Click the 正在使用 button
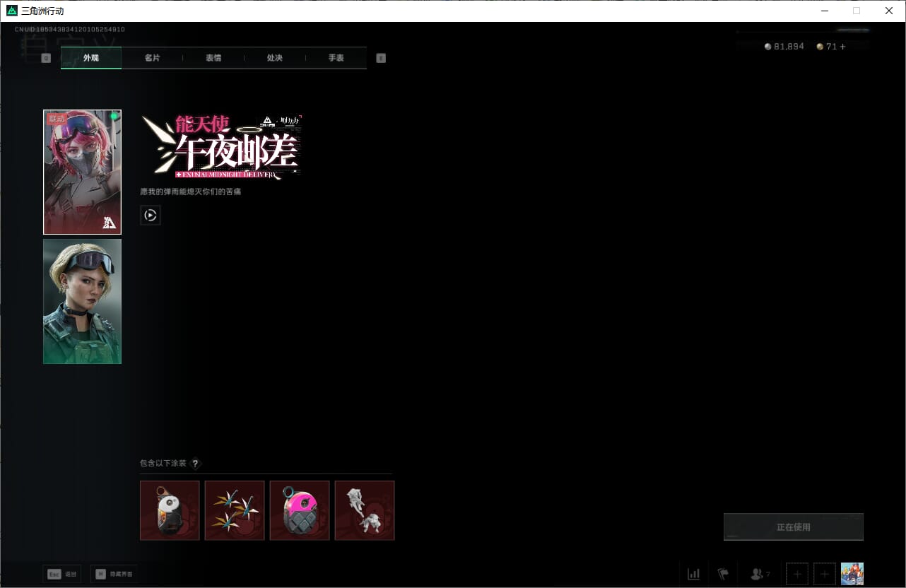 pyautogui.click(x=794, y=527)
